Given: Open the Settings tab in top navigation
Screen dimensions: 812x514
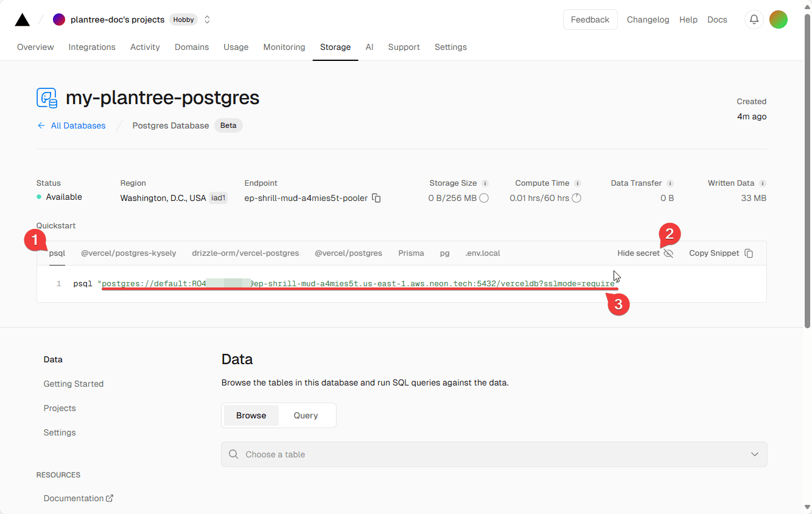Looking at the screenshot, I should (x=450, y=47).
